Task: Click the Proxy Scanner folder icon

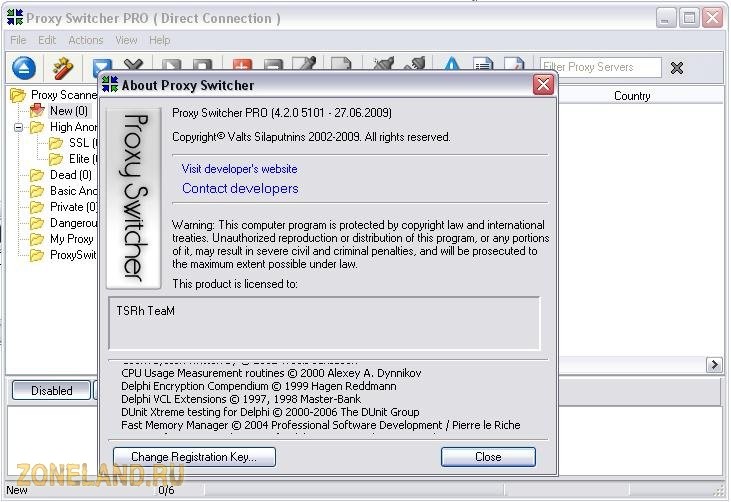Action: pyautogui.click(x=18, y=95)
